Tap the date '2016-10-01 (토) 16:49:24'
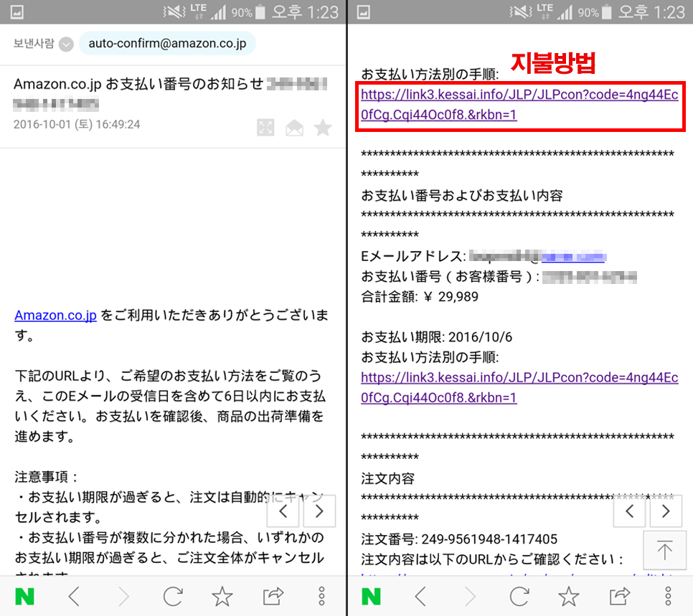Viewport: 693px width, 616px height. pyautogui.click(x=77, y=124)
